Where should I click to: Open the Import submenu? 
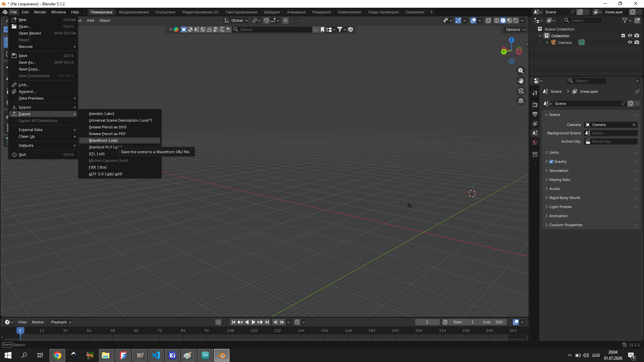(x=43, y=107)
